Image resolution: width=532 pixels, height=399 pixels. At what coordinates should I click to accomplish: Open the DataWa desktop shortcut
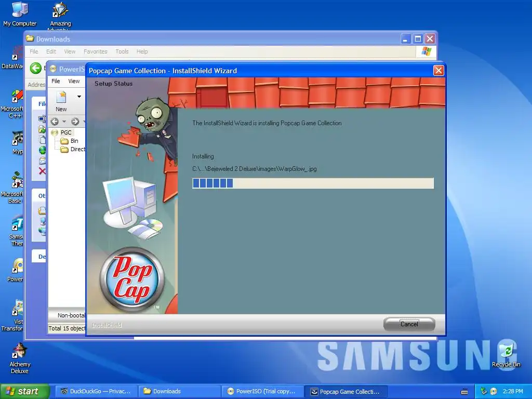click(x=14, y=58)
